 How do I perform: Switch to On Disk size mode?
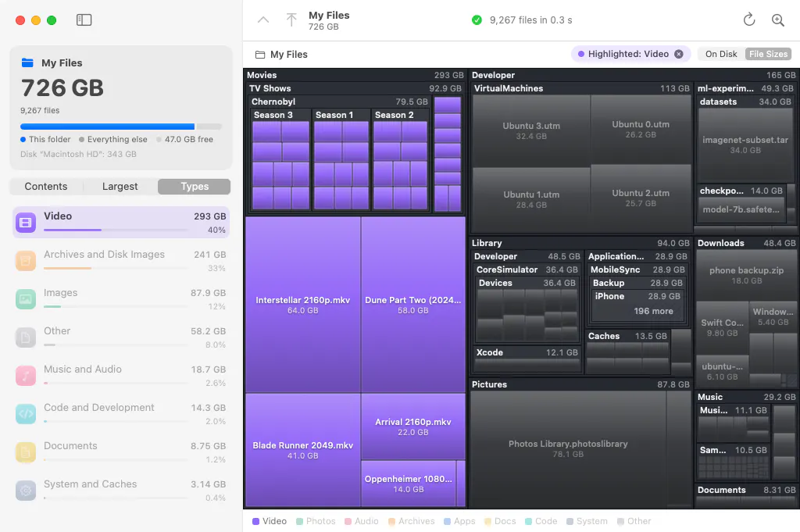[721, 54]
